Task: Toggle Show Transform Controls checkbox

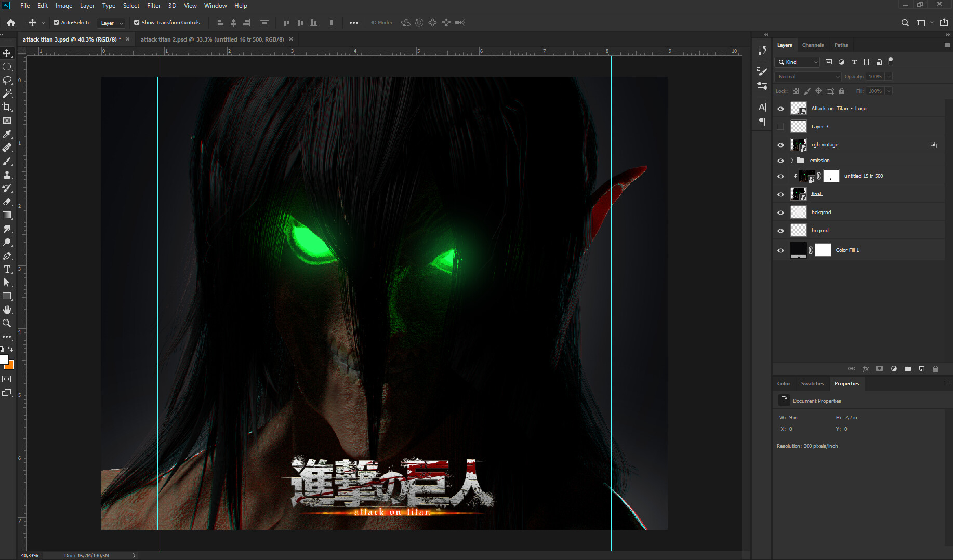Action: [137, 23]
